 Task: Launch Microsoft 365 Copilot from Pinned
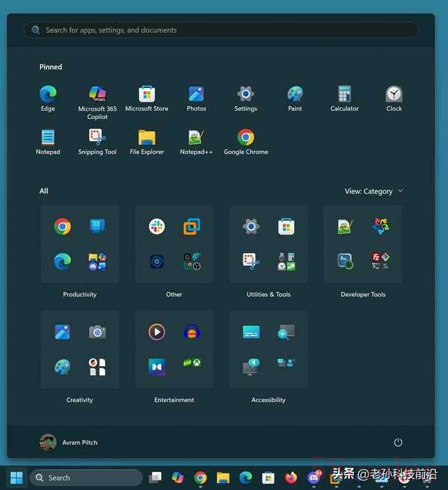97,103
